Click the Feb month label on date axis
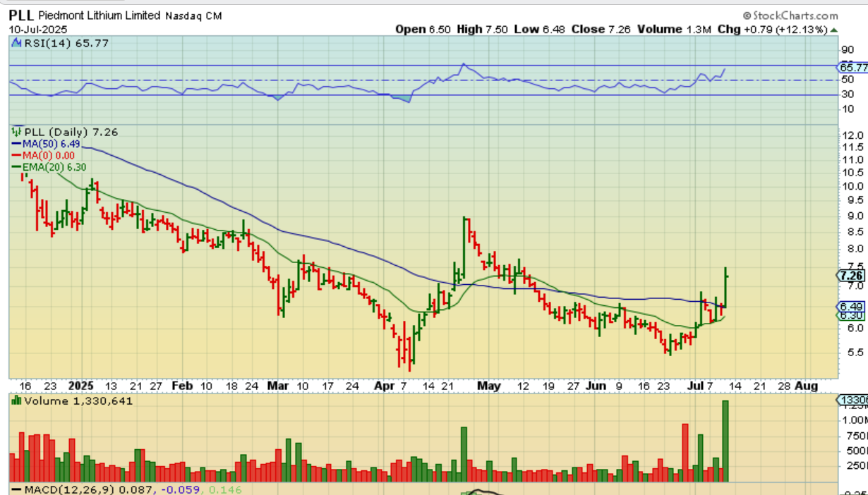868x495 pixels. pyautogui.click(x=182, y=386)
